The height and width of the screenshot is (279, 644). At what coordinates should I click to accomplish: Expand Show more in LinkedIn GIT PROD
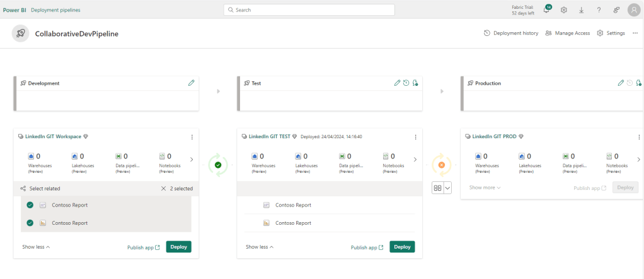485,187
